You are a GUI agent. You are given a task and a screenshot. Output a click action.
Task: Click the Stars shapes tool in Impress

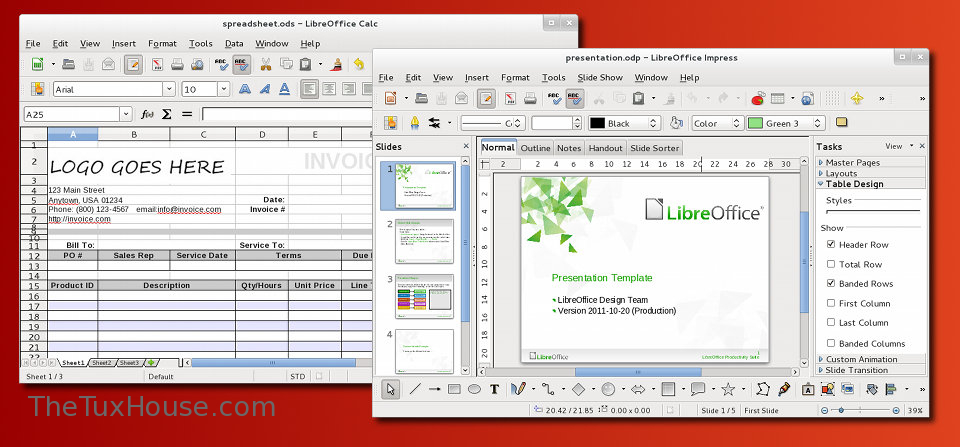[x=728, y=389]
